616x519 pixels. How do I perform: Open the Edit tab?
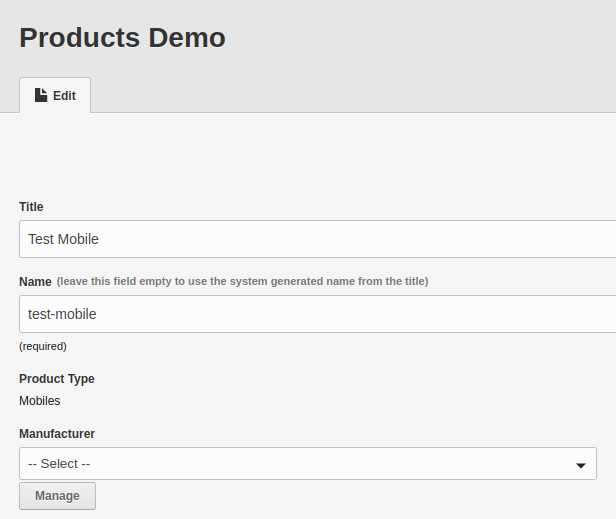pos(55,95)
